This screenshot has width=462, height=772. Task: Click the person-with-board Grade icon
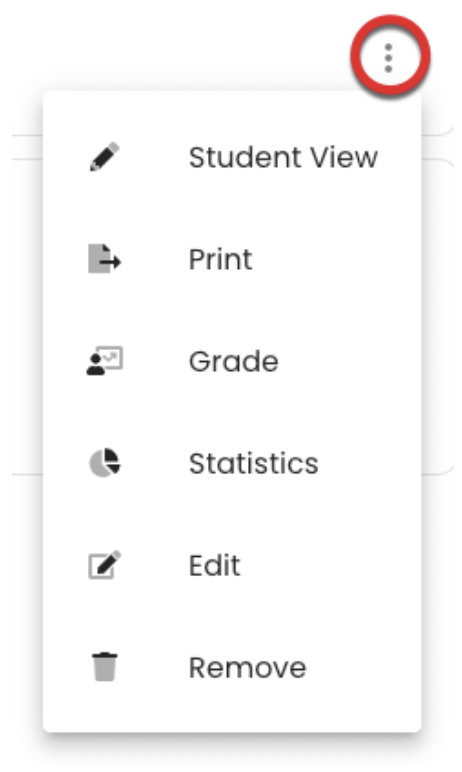[x=104, y=361]
